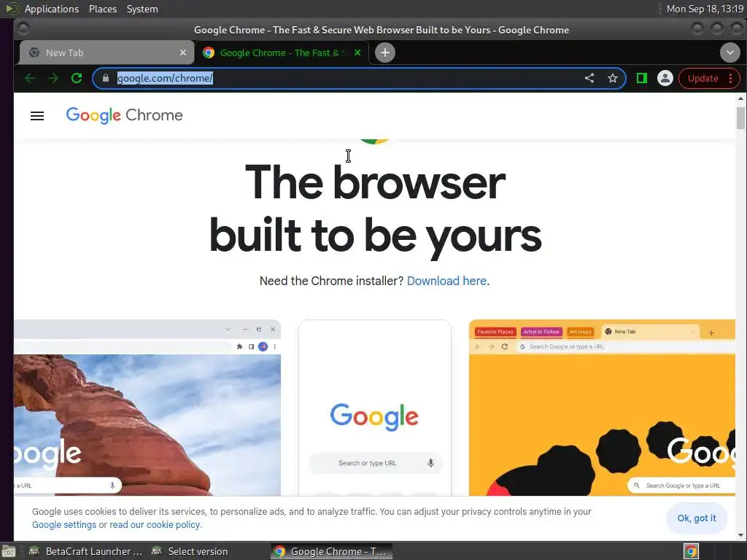Open the Places menu
Image resolution: width=747 pixels, height=560 pixels.
[103, 9]
